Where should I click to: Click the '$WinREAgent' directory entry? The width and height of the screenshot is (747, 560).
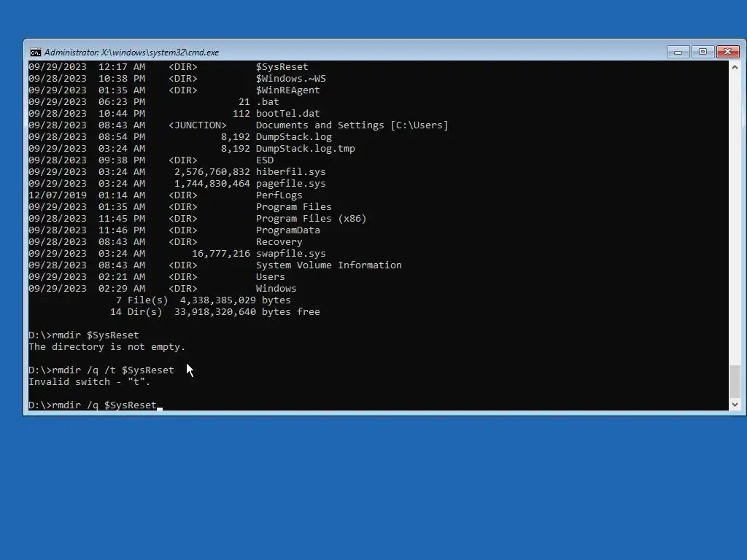point(287,90)
